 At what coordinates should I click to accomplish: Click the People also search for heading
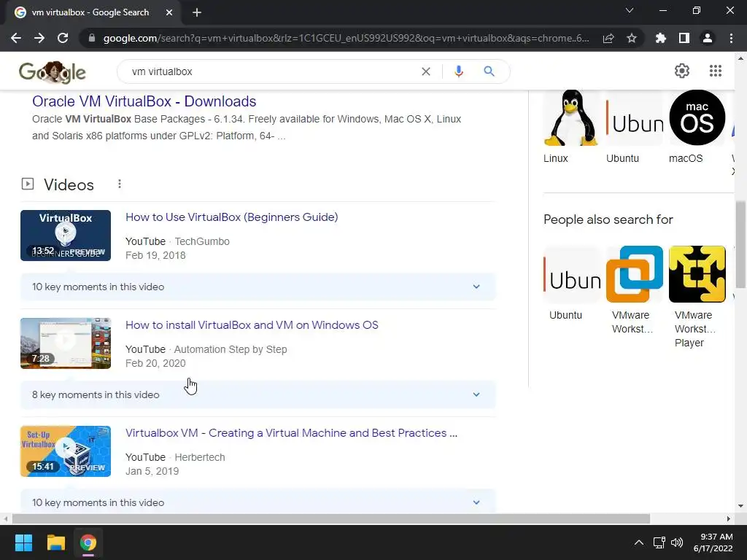[608, 219]
